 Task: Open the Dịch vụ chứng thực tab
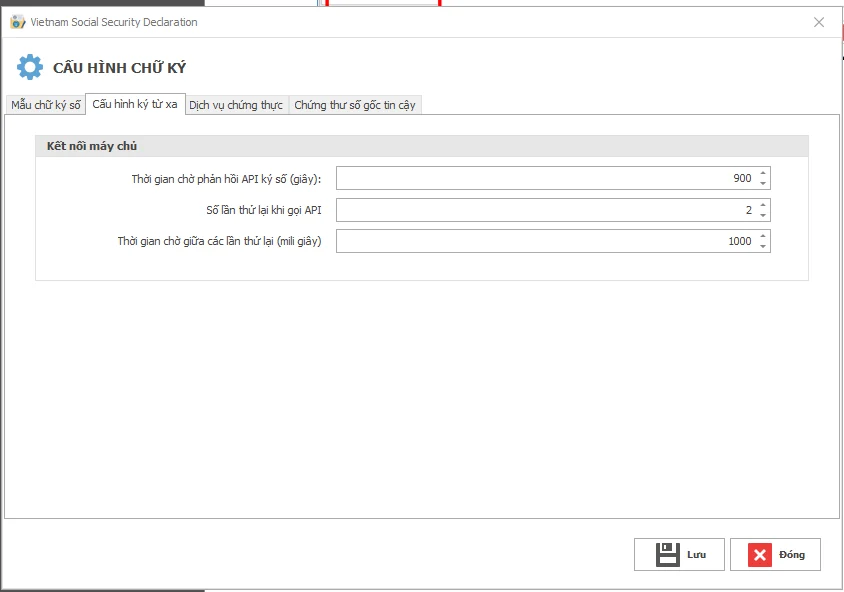236,105
